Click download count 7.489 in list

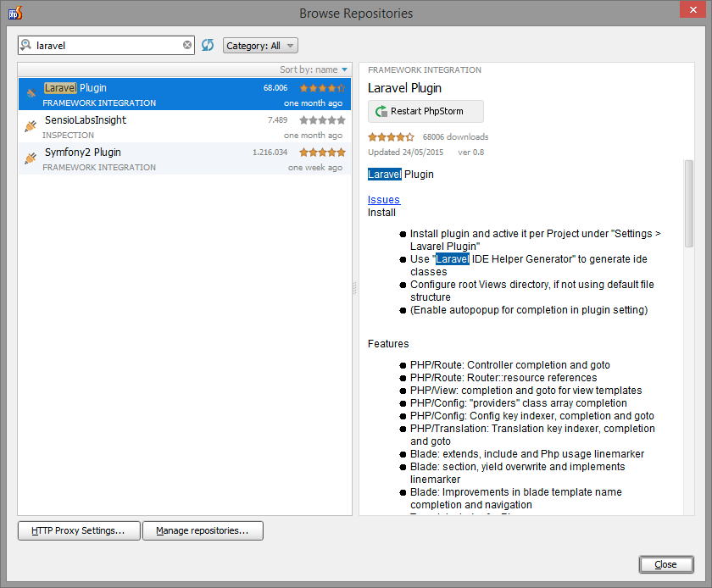point(277,120)
